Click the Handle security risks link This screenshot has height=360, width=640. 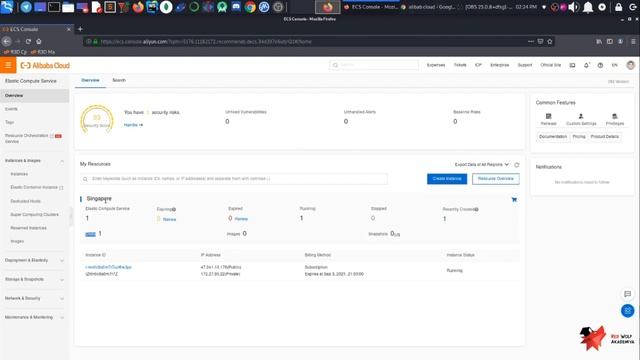tap(133, 125)
